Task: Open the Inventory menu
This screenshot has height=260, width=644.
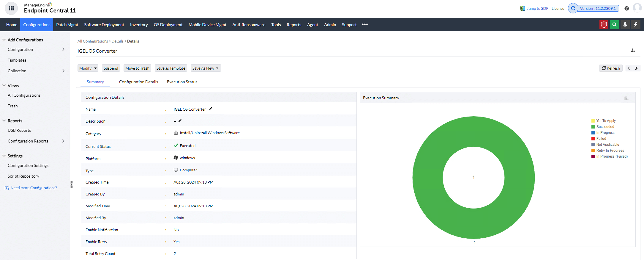Action: 139,25
